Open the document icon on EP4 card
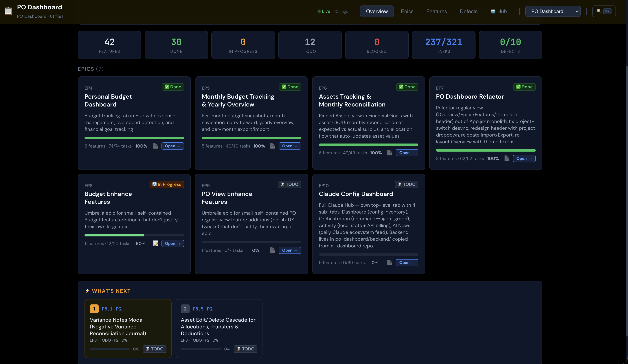 coord(155,146)
